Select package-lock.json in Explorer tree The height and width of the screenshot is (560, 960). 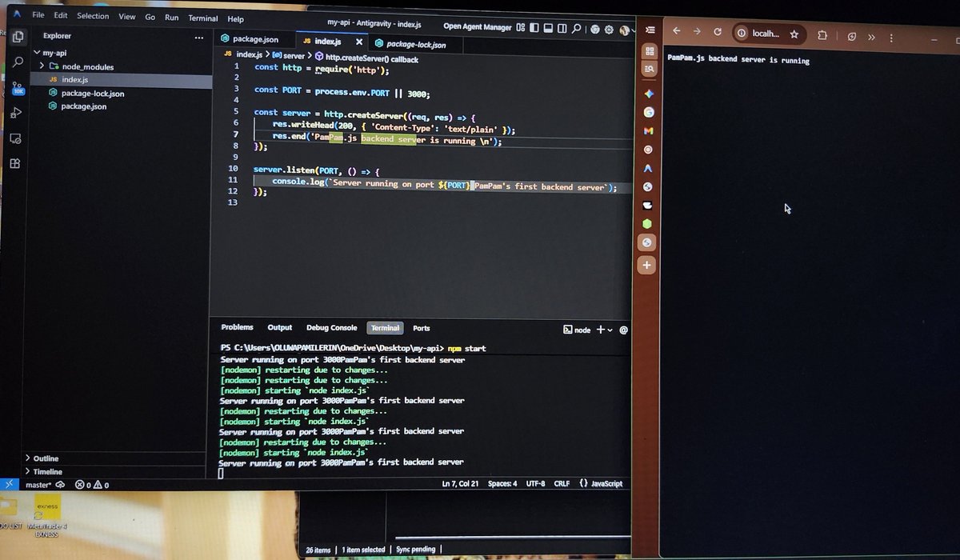[93, 94]
